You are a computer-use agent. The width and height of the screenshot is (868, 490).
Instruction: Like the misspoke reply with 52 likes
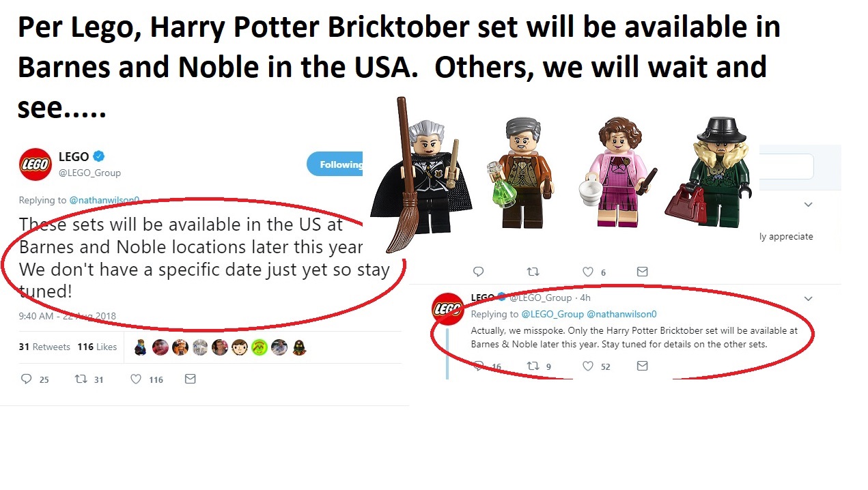point(587,366)
